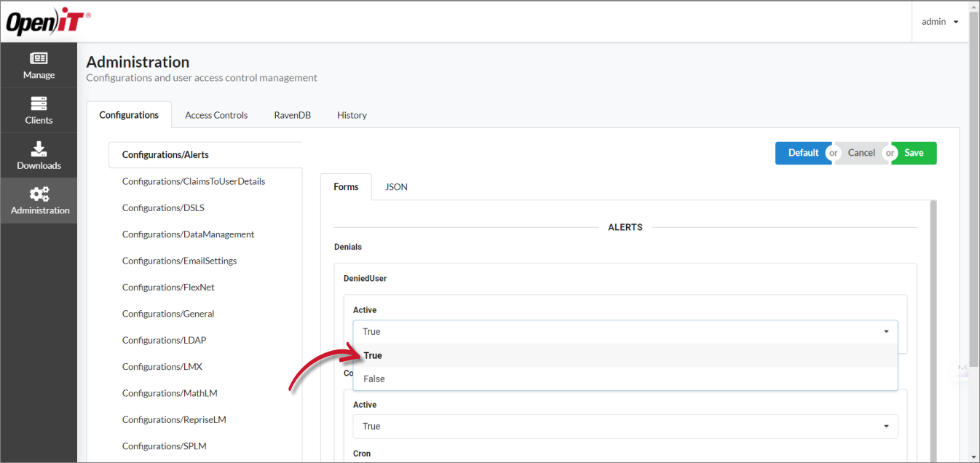
Task: Expand the second Active dropdown above Cron
Action: pos(625,427)
